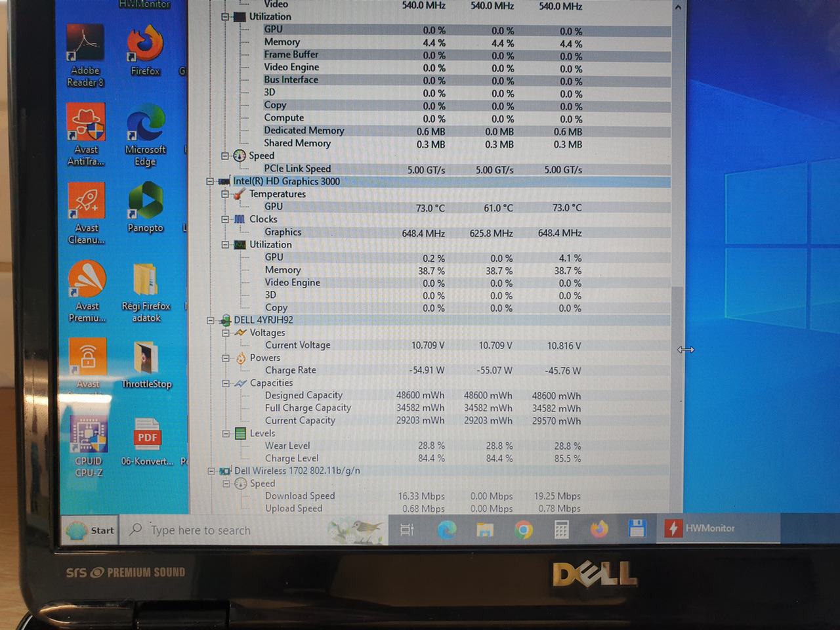Collapse the Utilization branch under Intel graphics

click(225, 245)
